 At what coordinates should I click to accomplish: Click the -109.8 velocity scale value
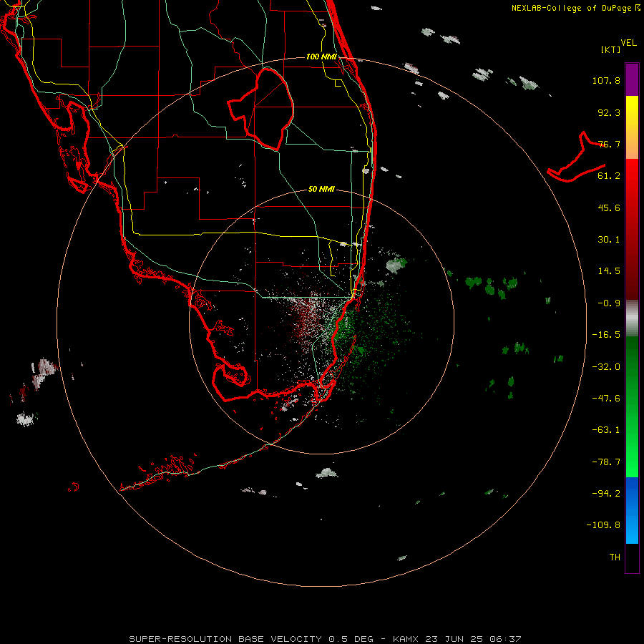603,525
